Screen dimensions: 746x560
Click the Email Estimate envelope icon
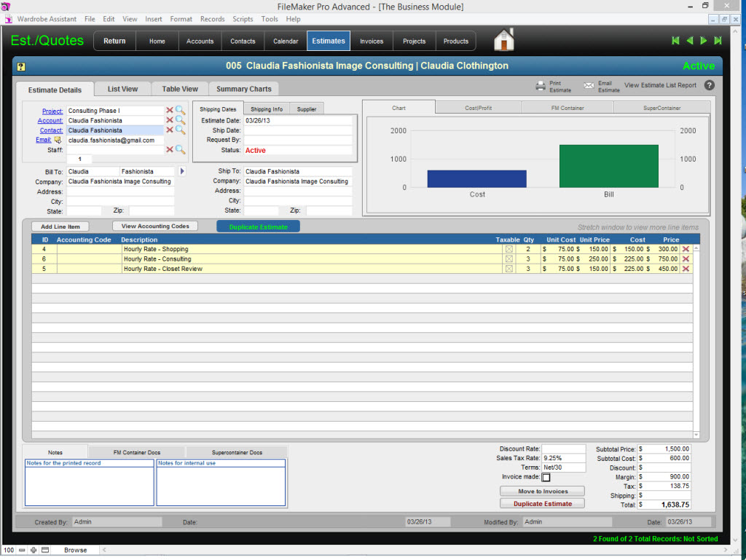click(x=589, y=86)
